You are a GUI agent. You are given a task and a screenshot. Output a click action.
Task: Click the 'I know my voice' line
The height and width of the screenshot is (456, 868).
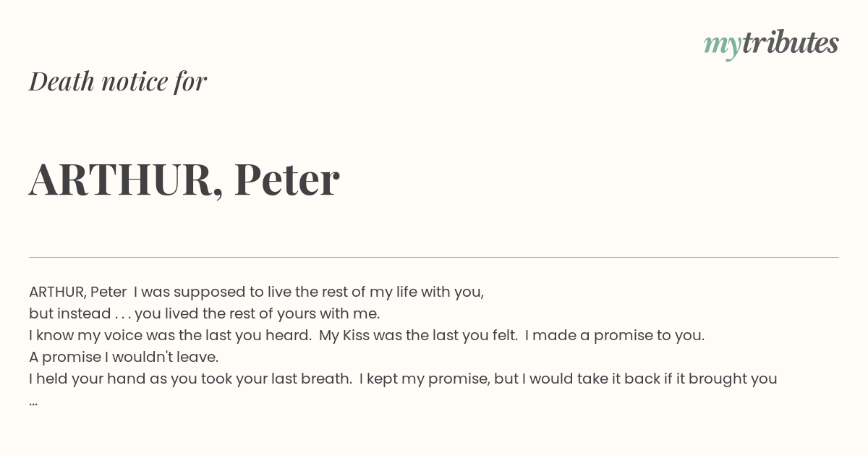click(x=367, y=336)
